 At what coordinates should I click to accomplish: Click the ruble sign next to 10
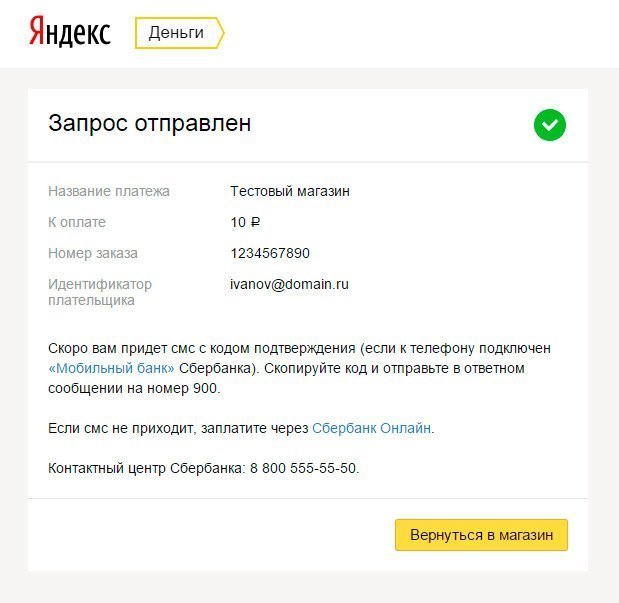(255, 222)
